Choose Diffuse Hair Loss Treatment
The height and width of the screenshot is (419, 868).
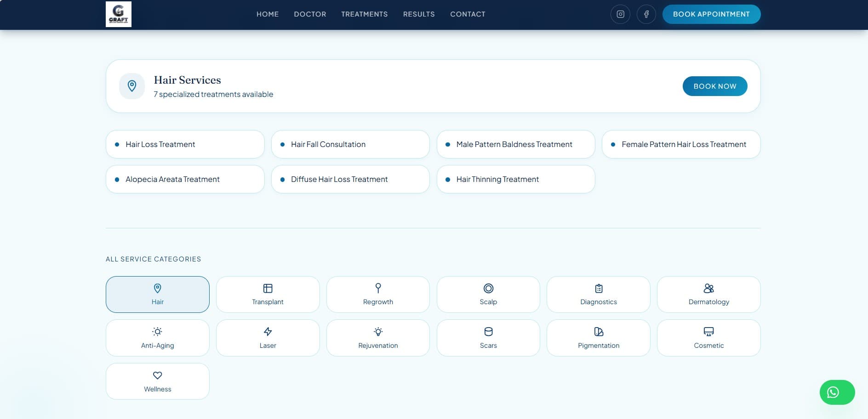pos(350,179)
